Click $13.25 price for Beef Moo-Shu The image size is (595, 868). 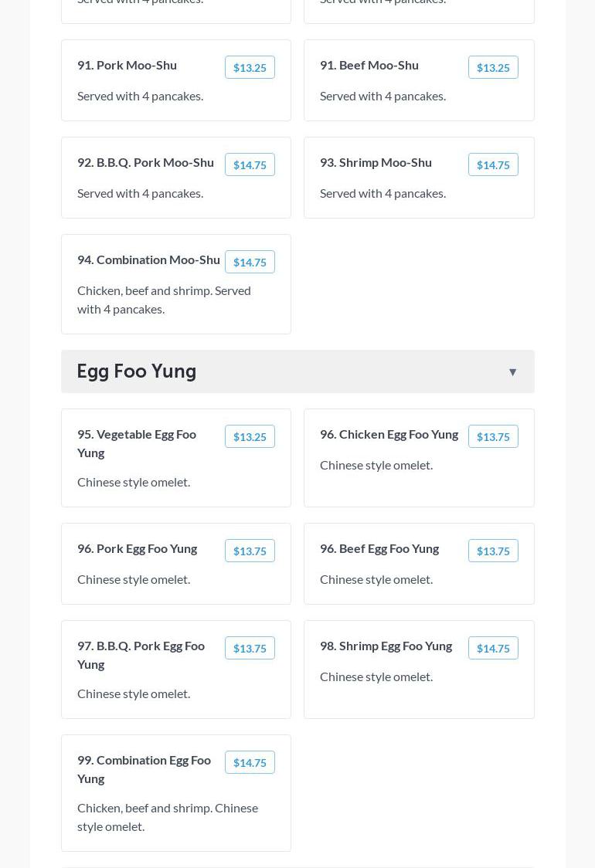click(493, 68)
